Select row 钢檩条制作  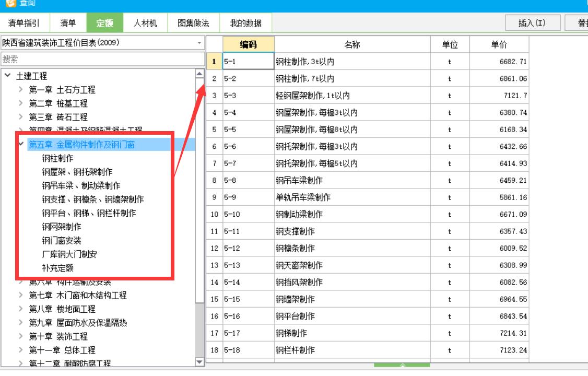368,248
